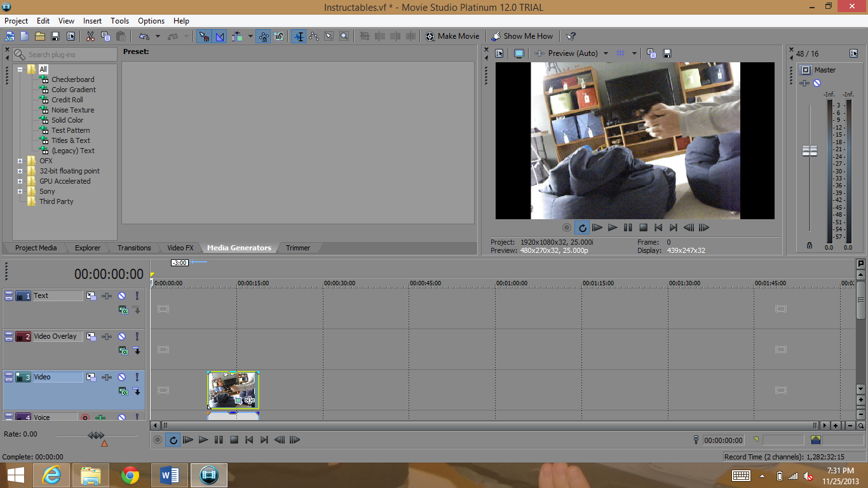The height and width of the screenshot is (488, 868).
Task: Click the Undo arrow icon in the toolbar
Action: coord(144,36)
